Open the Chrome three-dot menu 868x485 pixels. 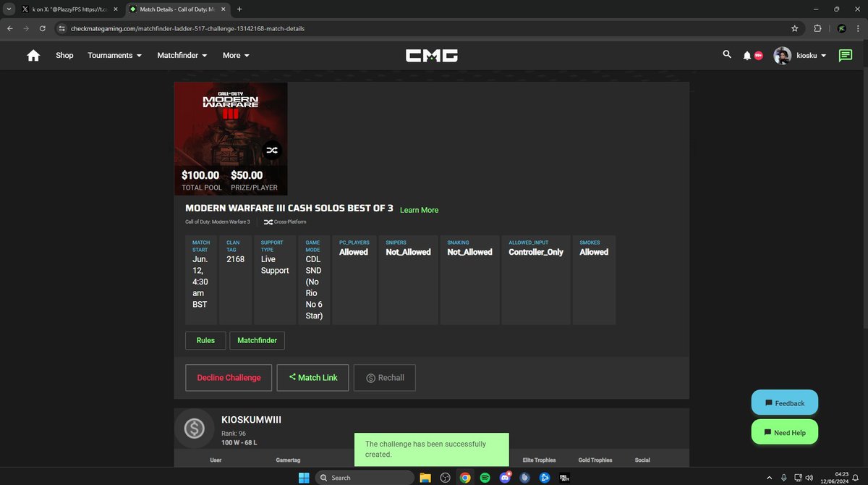859,28
